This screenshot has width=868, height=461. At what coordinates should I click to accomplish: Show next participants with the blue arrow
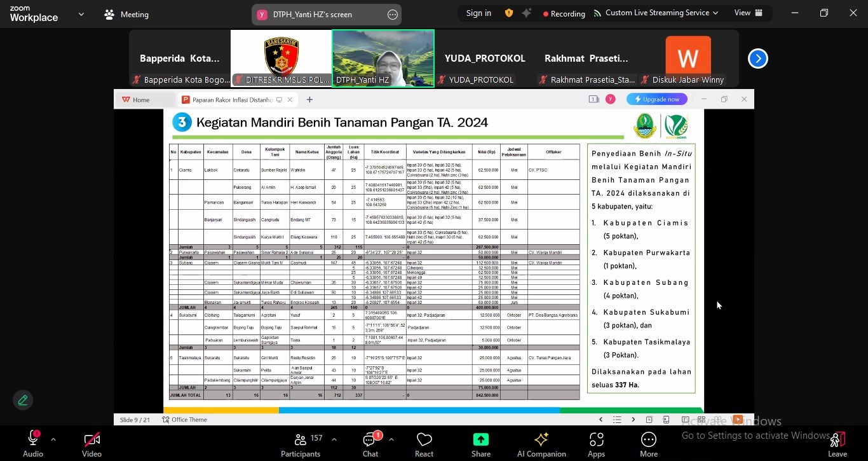757,58
